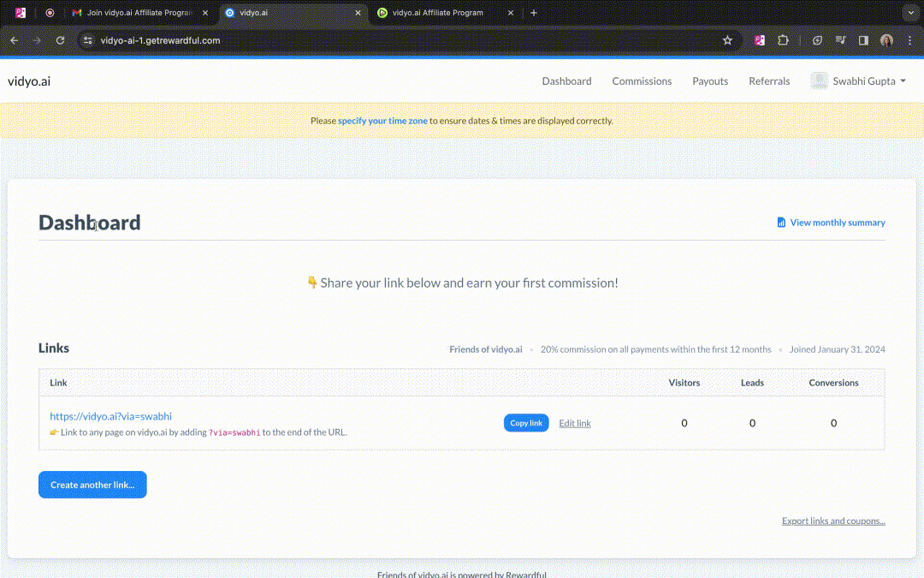Click the Friends of vidyo.ai campaign label
The image size is (924, 578).
[x=486, y=349]
